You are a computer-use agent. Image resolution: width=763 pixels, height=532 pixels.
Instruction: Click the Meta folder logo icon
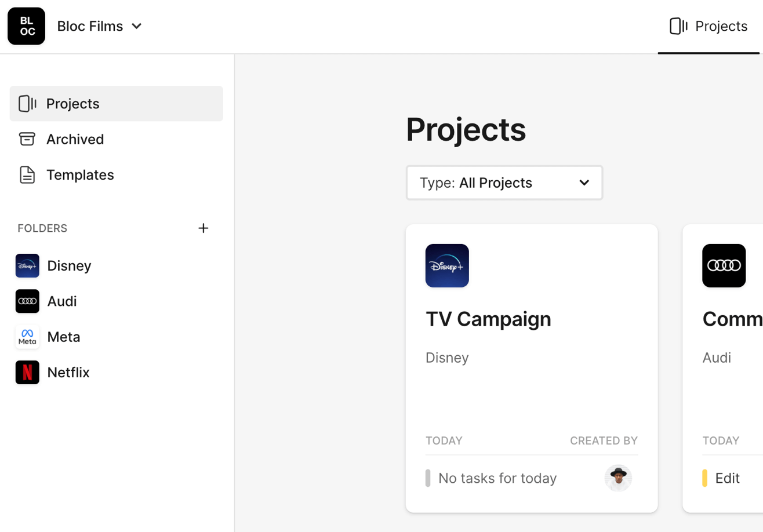tap(27, 337)
